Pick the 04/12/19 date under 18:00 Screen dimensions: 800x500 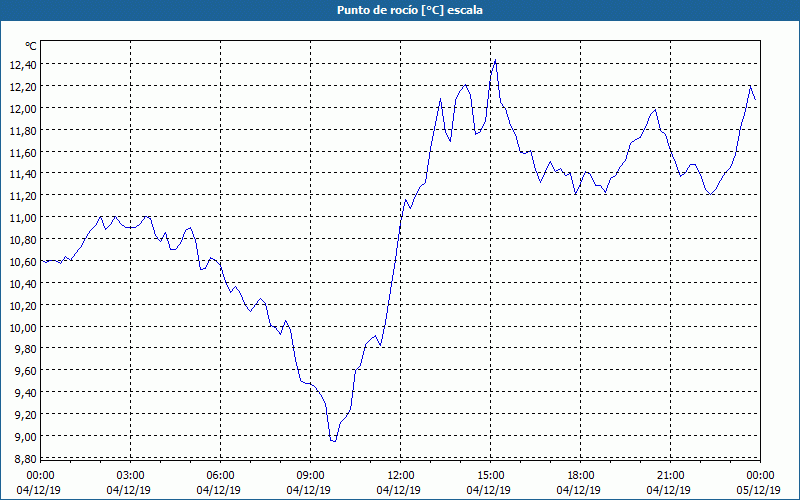[579, 490]
